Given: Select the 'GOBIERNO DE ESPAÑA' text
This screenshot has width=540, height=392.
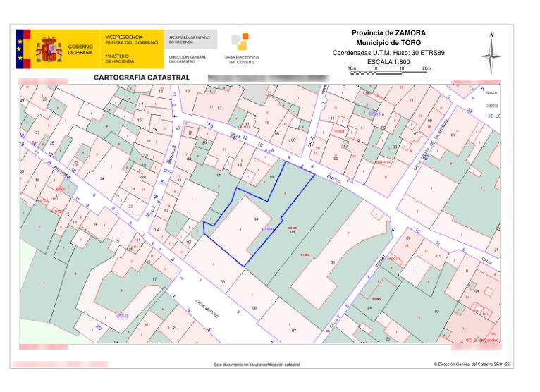Looking at the screenshot, I should pyautogui.click(x=80, y=49).
